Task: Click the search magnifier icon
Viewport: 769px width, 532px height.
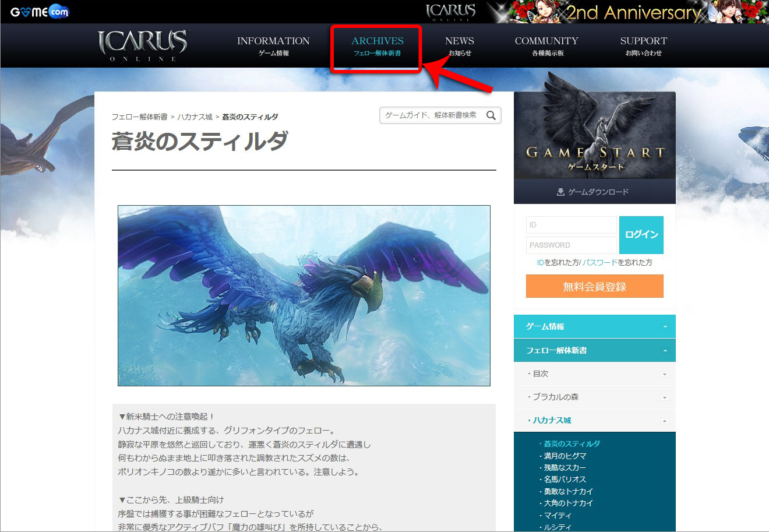Action: pyautogui.click(x=491, y=115)
